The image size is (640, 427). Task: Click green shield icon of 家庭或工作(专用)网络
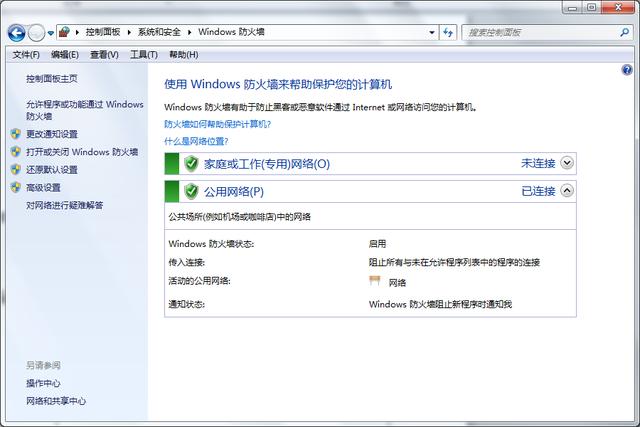coord(191,164)
